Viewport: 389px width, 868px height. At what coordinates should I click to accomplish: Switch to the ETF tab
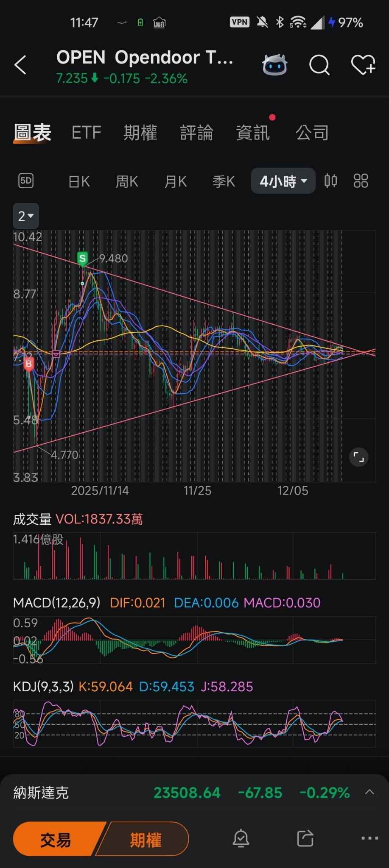click(x=87, y=133)
